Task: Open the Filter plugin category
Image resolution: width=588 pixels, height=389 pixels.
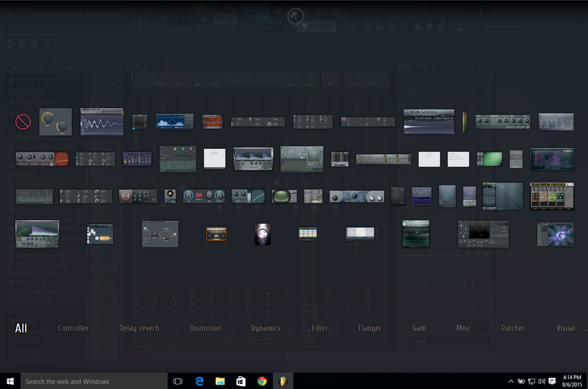Action: [320, 328]
